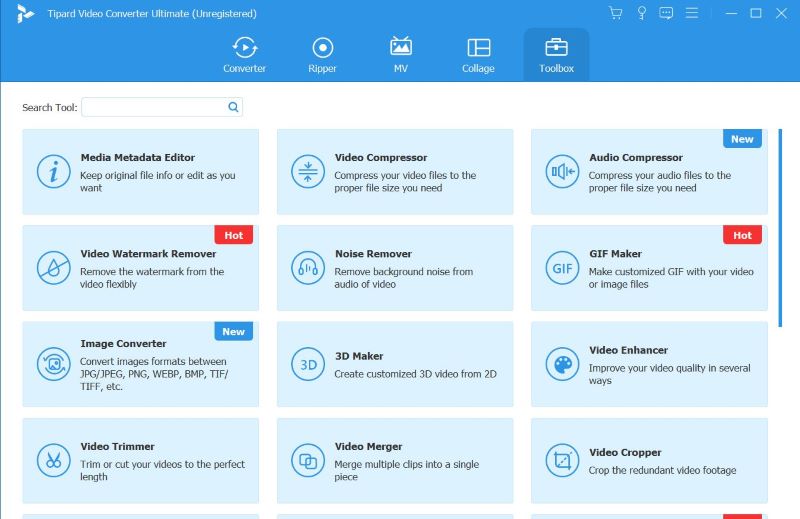Select the Video Trimmer scissors icon
Viewport: 800px width, 519px height.
[53, 460]
